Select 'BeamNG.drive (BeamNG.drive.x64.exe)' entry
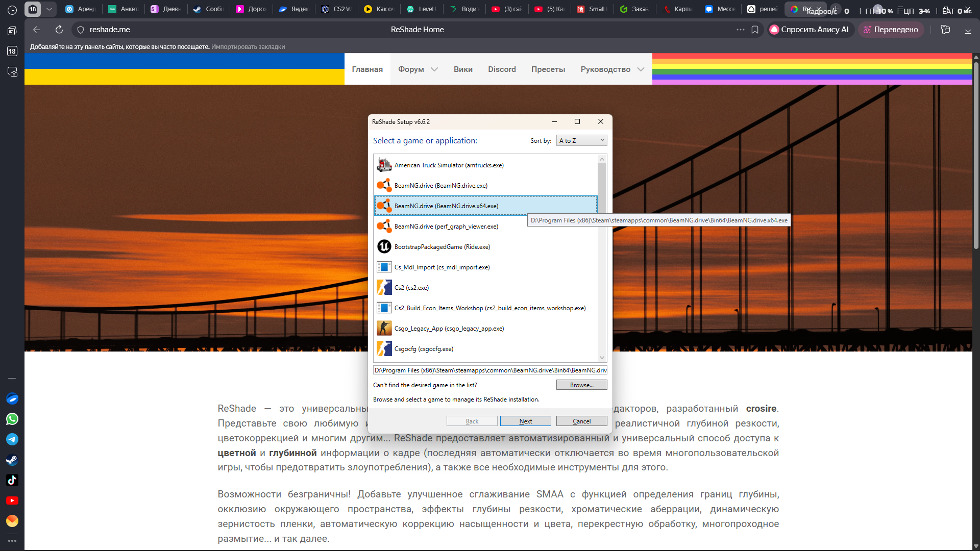Image resolution: width=980 pixels, height=551 pixels. pos(485,206)
